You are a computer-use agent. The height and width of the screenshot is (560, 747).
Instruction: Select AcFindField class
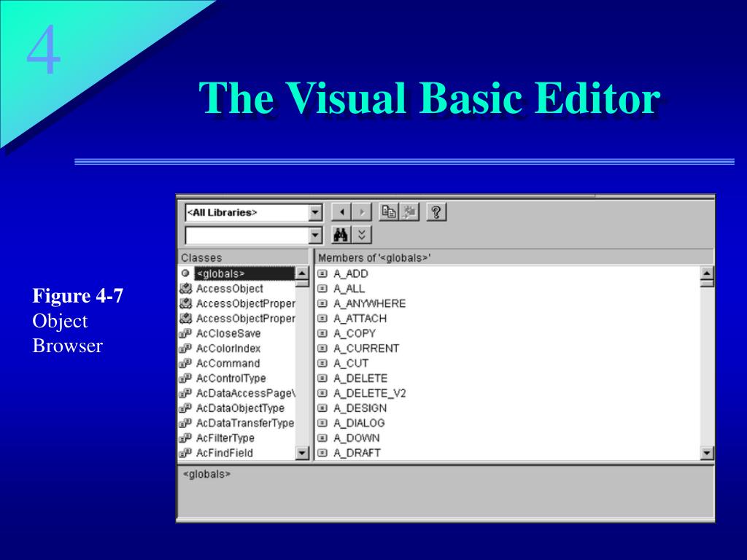225,453
